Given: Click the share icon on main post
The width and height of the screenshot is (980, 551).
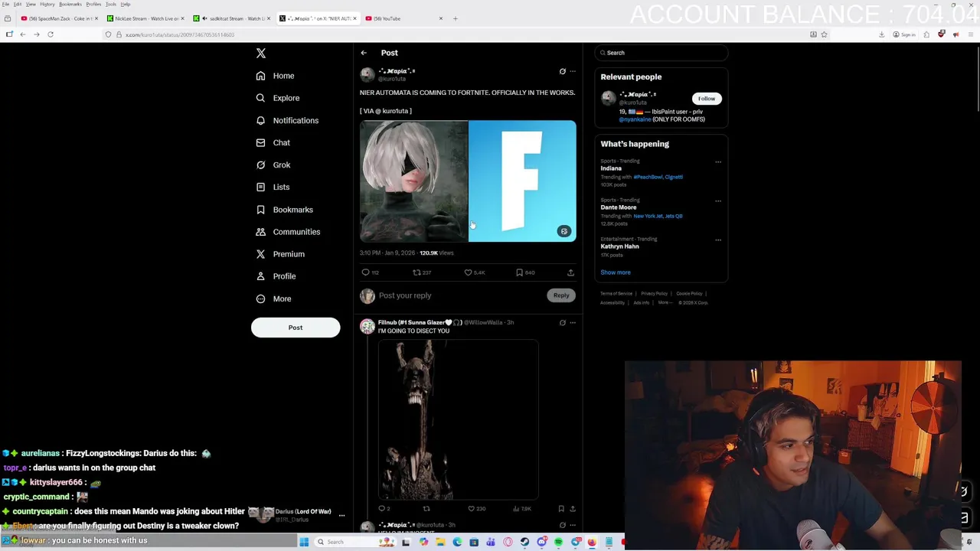Looking at the screenshot, I should pos(570,272).
